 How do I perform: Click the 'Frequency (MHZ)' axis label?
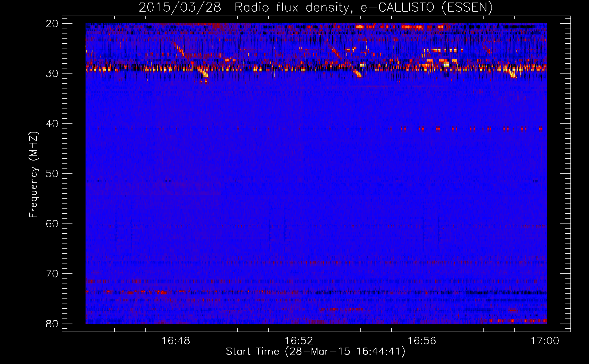tap(33, 175)
